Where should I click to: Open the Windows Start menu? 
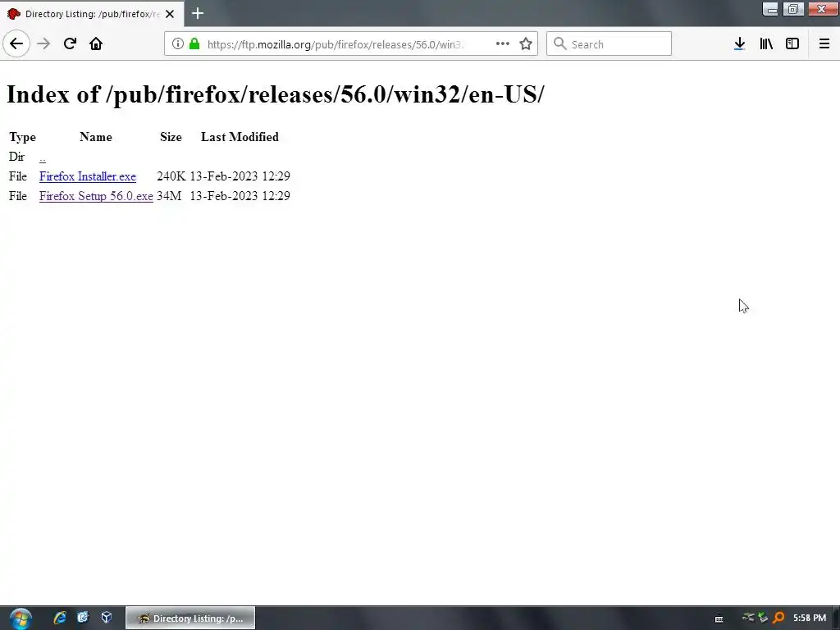(x=21, y=619)
